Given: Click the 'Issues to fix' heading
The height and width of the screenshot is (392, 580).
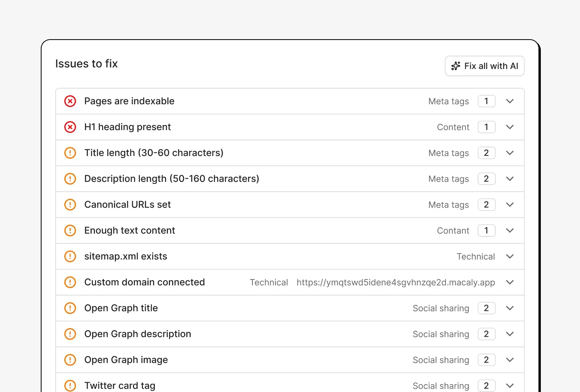Looking at the screenshot, I should [87, 64].
